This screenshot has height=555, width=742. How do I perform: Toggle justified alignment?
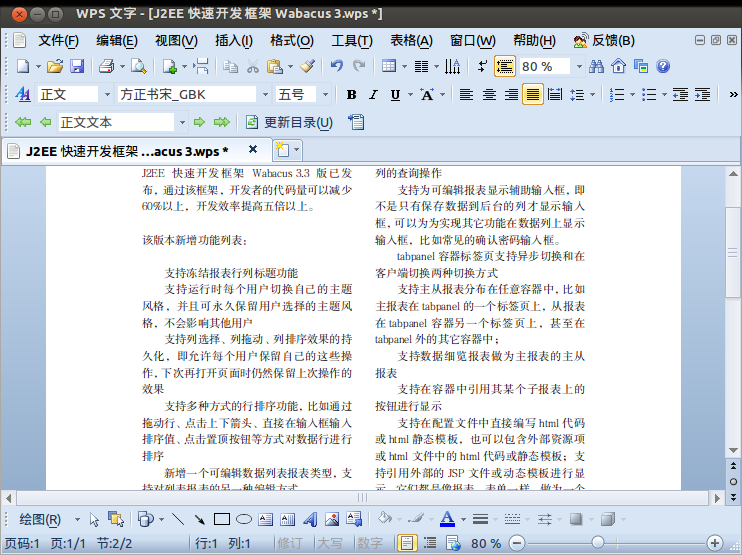(533, 95)
